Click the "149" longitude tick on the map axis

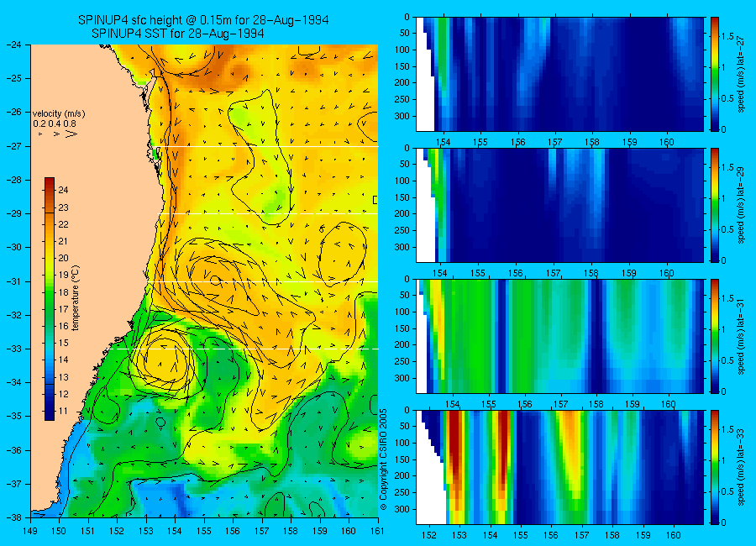click(30, 531)
